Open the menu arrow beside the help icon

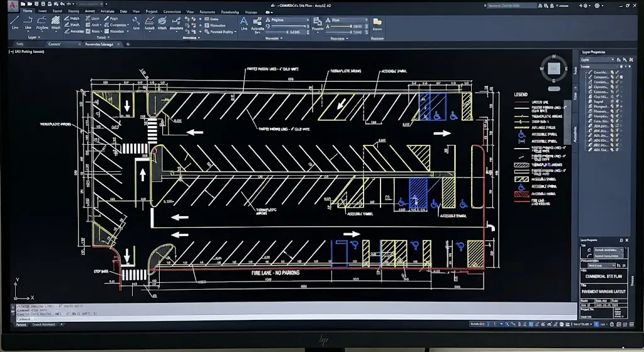click(603, 6)
